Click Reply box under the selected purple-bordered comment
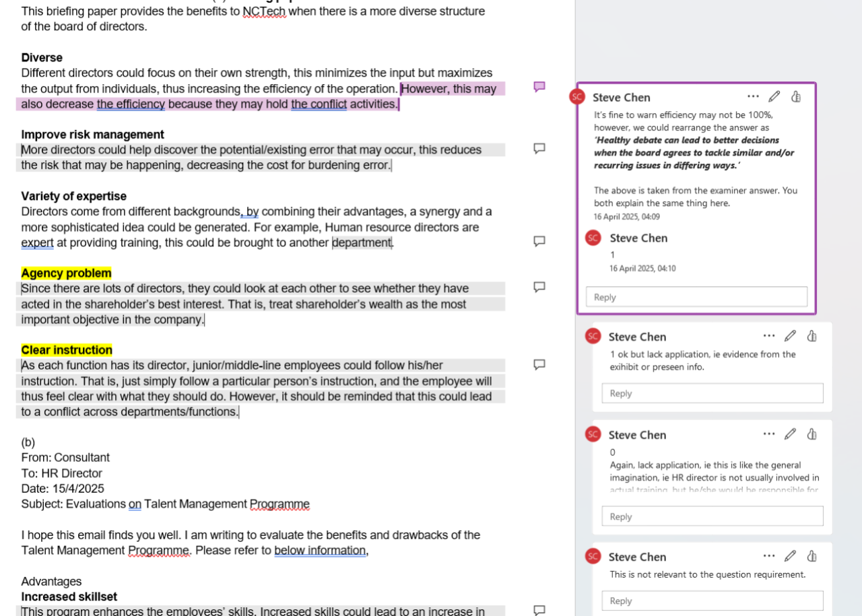The width and height of the screenshot is (862, 616). (x=696, y=297)
